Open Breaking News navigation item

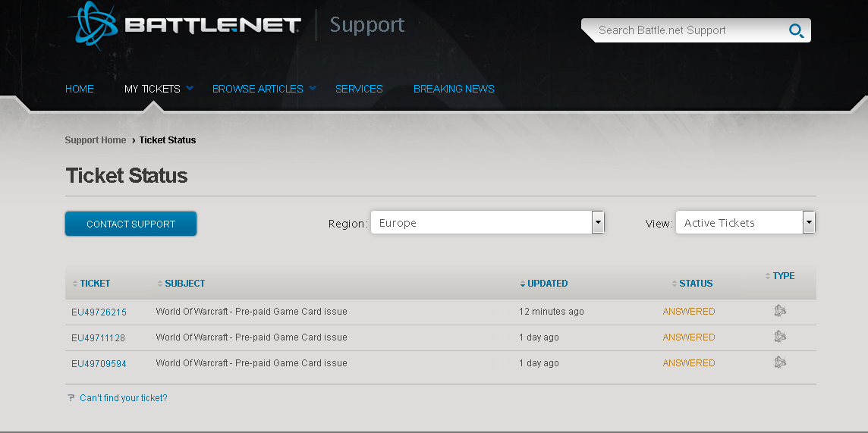[454, 89]
